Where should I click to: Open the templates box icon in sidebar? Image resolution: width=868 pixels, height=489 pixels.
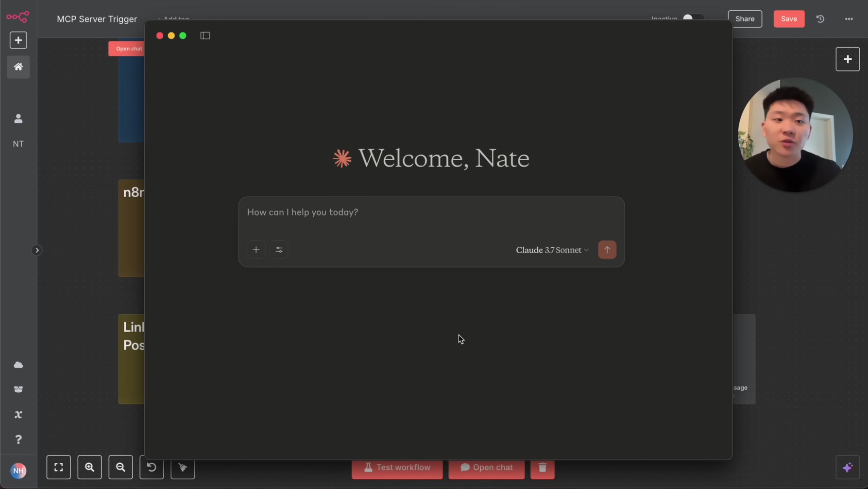pyautogui.click(x=18, y=389)
